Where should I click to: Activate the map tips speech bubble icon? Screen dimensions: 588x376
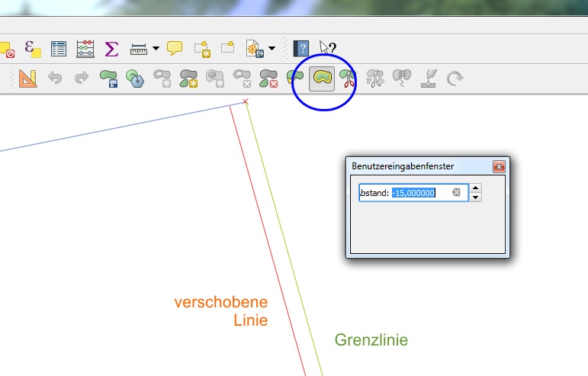point(175,50)
